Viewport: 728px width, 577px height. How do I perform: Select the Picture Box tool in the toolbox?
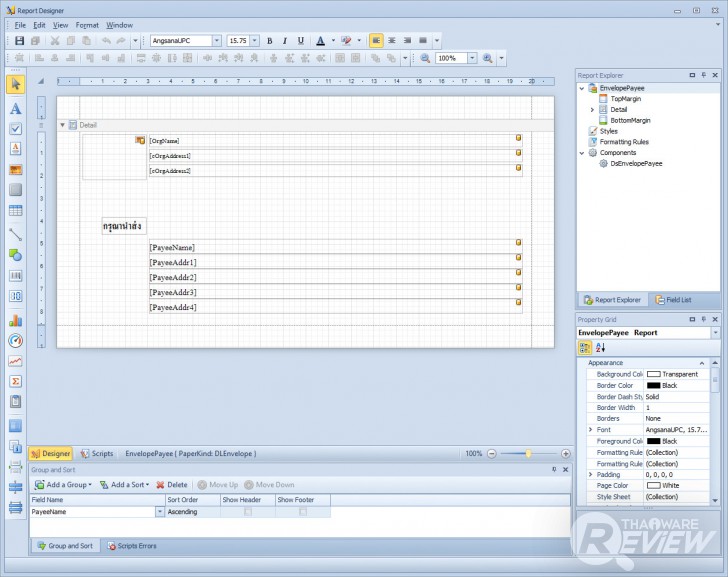pos(15,170)
